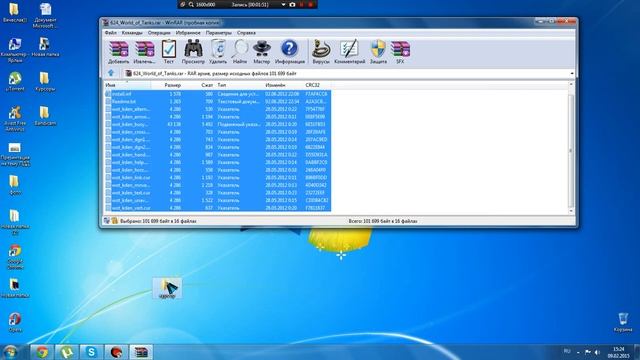This screenshot has height=360, width=640.
Task: Select the wott_kden_busy file row
Action: click(218, 124)
